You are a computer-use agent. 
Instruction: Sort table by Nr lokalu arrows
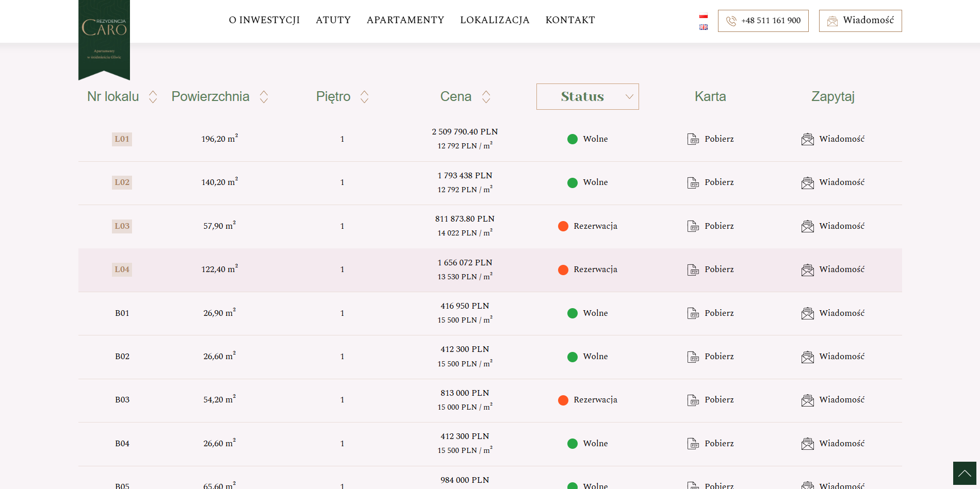coord(153,97)
